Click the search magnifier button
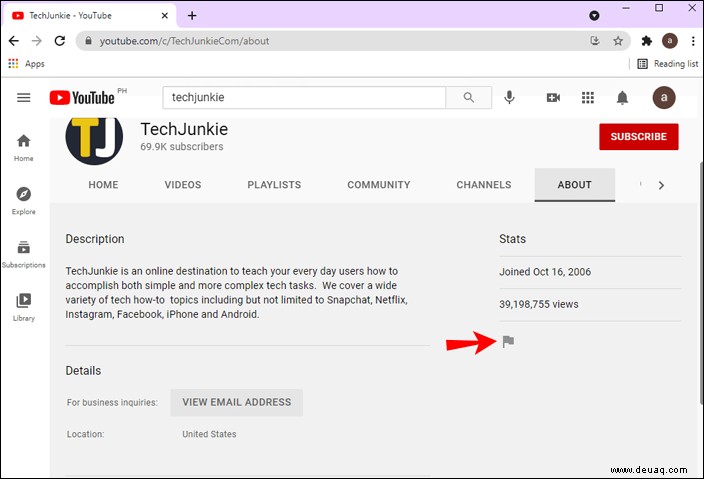The image size is (704, 479). [468, 97]
